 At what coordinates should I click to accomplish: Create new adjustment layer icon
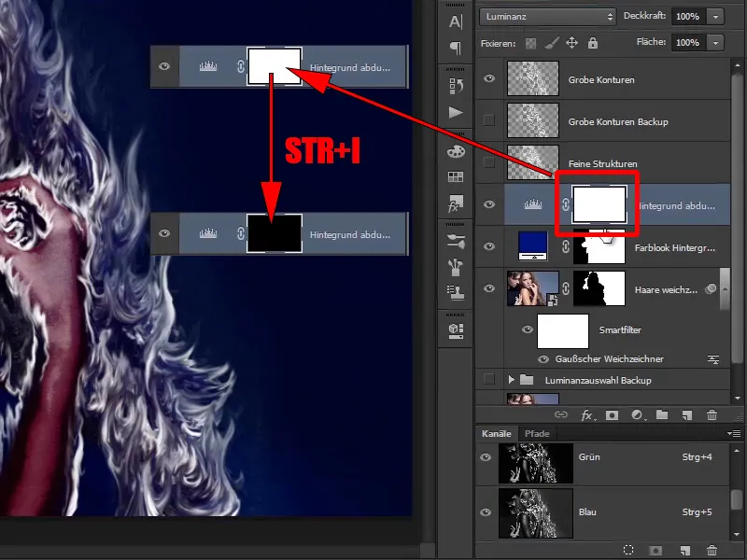click(638, 415)
